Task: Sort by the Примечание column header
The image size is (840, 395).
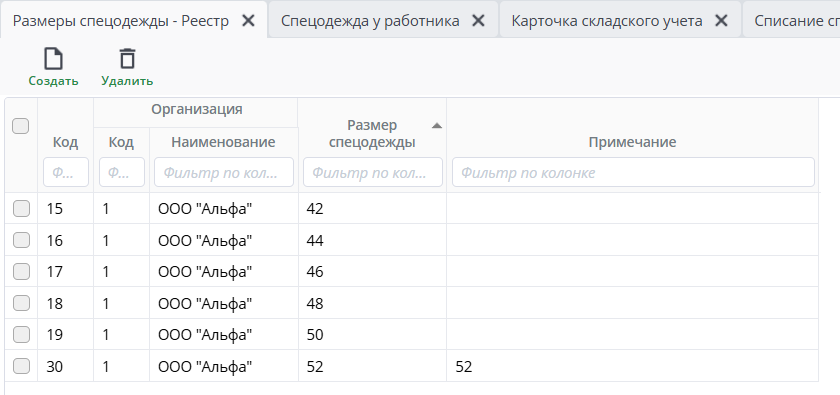Action: click(x=632, y=142)
